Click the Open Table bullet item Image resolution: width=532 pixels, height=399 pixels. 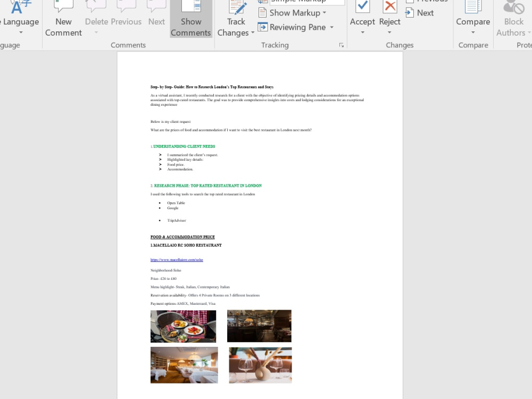pyautogui.click(x=176, y=203)
